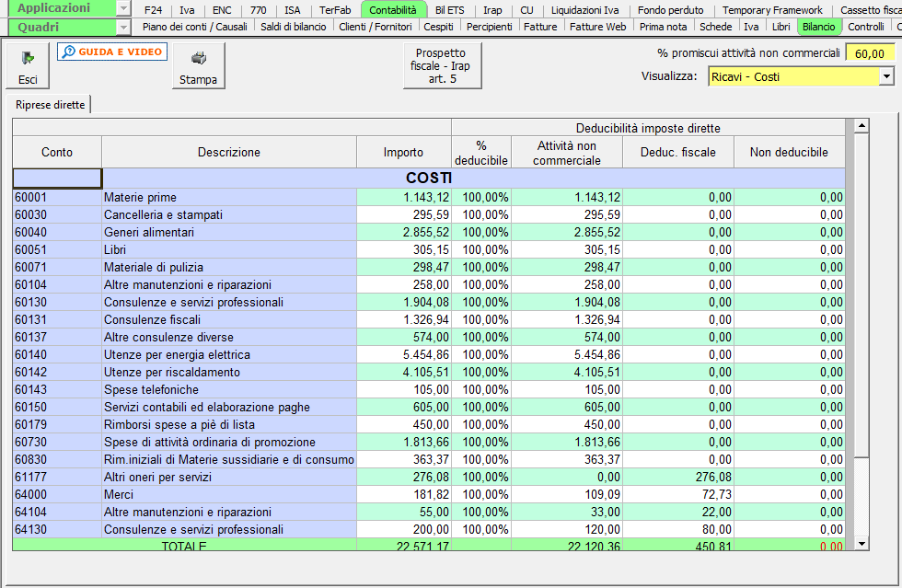
Task: Switch to the F24 tab
Action: (x=152, y=8)
